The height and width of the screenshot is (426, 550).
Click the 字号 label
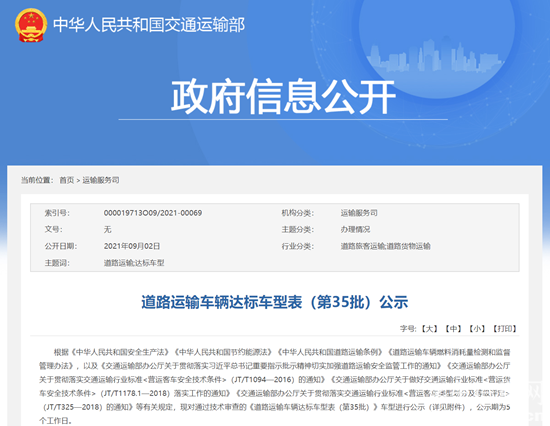(408, 329)
